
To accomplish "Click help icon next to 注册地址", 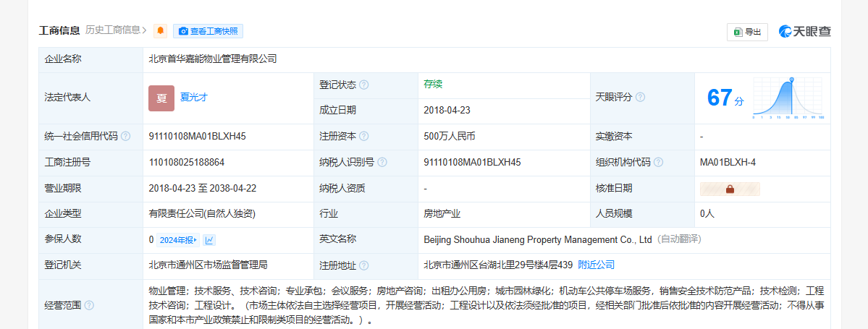I will pyautogui.click(x=363, y=265).
